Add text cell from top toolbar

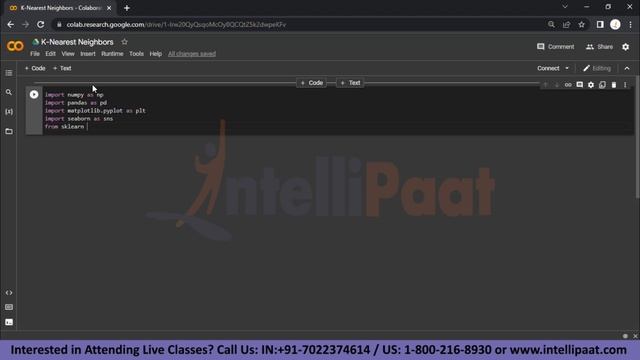click(62, 68)
